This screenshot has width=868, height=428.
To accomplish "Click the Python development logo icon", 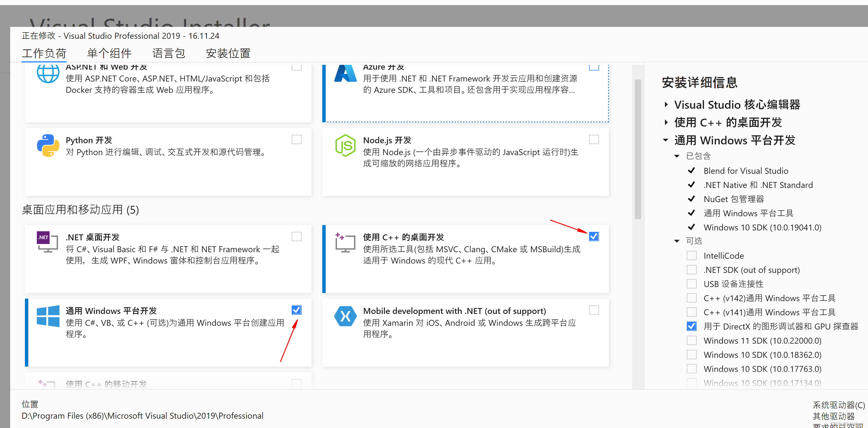I will [48, 145].
